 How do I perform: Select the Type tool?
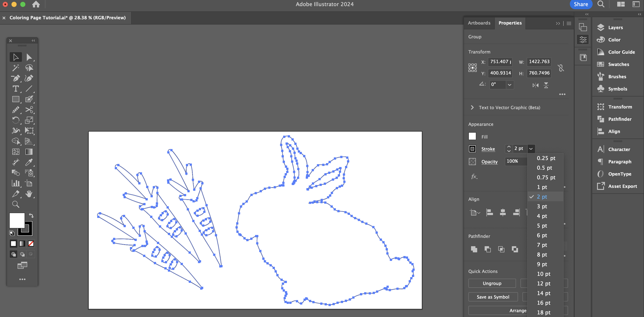(15, 89)
